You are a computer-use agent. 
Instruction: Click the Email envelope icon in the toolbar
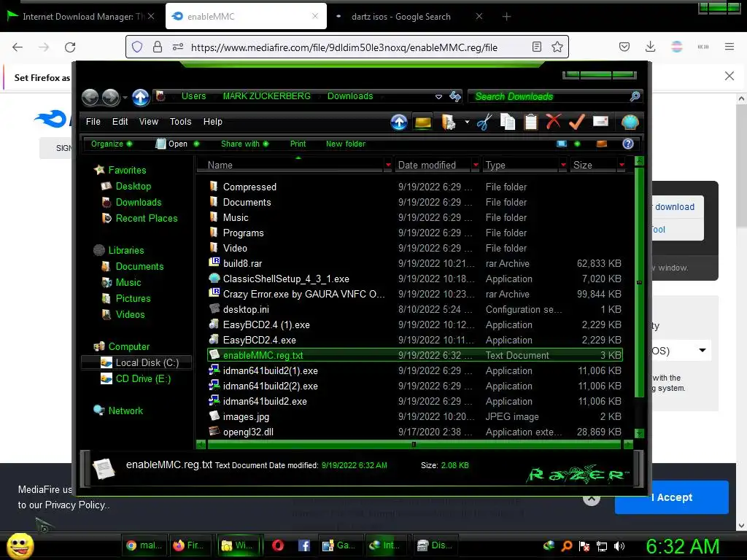click(600, 122)
